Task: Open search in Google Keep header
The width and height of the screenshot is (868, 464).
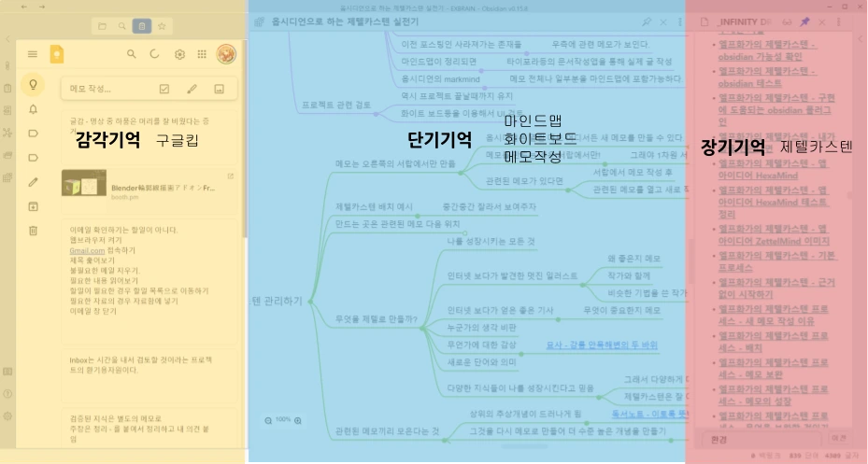Action: click(131, 54)
